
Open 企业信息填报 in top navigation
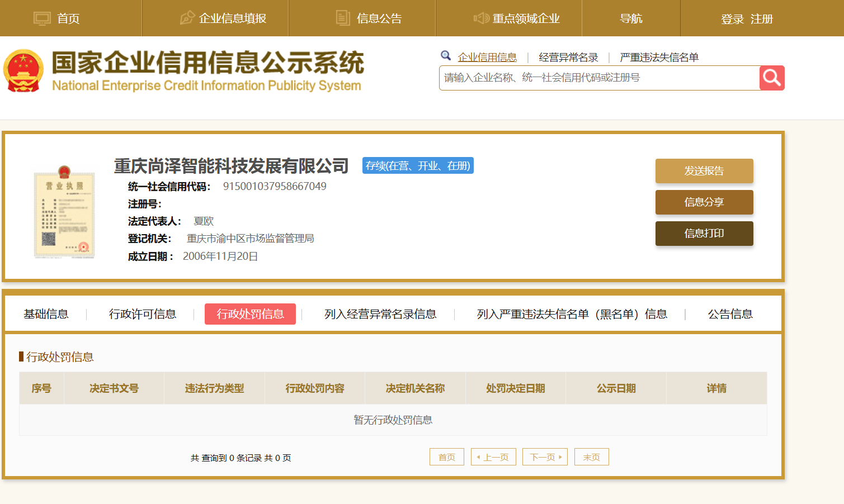[233, 18]
